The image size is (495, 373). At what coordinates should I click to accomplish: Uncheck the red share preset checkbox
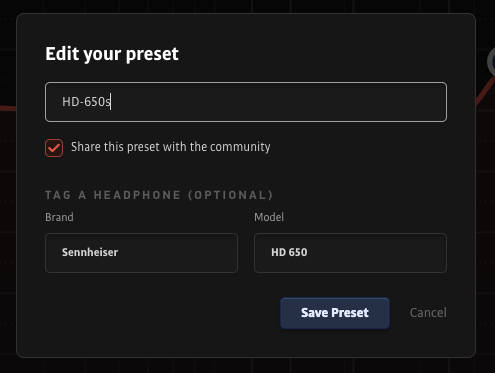[x=54, y=148]
